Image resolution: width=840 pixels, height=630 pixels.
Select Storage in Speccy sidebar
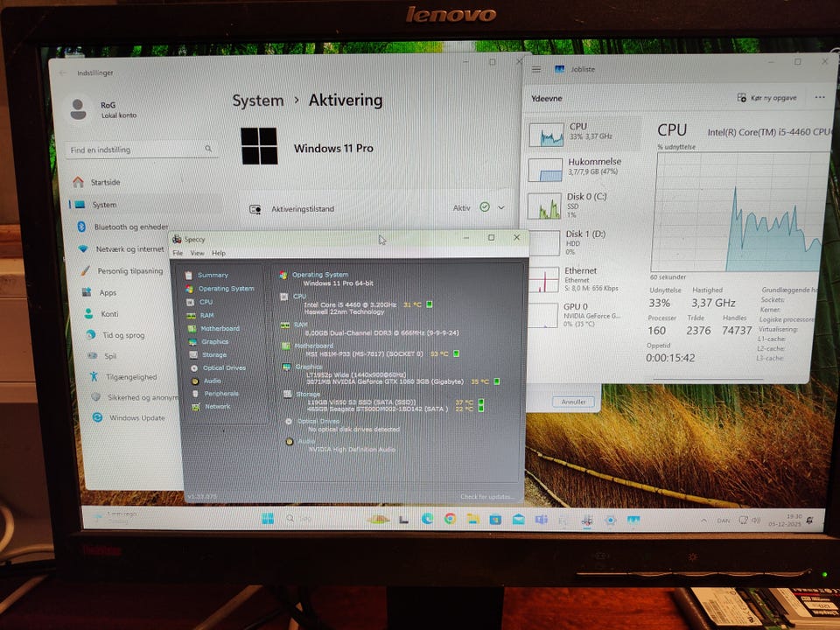[x=213, y=354]
